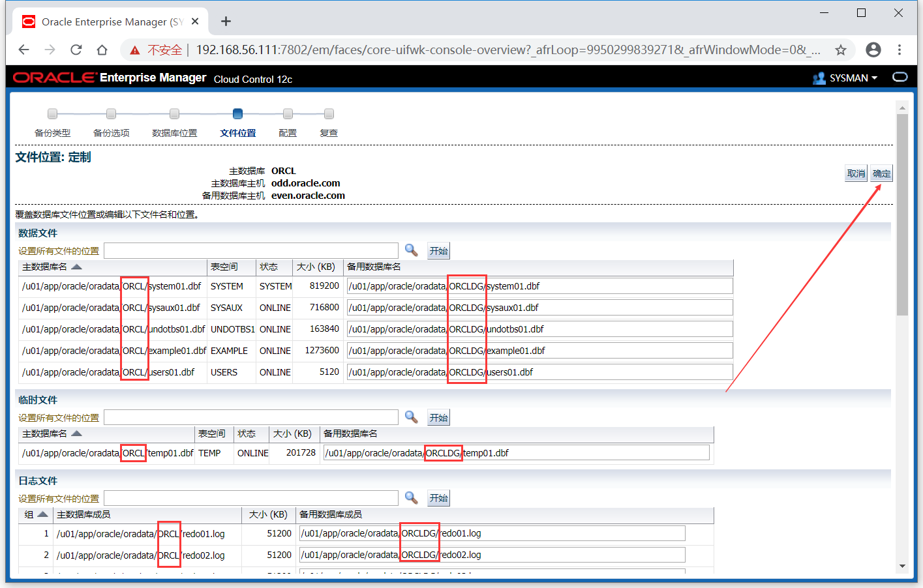
Task: Edit standby path for system01.dbf
Action: 540,286
